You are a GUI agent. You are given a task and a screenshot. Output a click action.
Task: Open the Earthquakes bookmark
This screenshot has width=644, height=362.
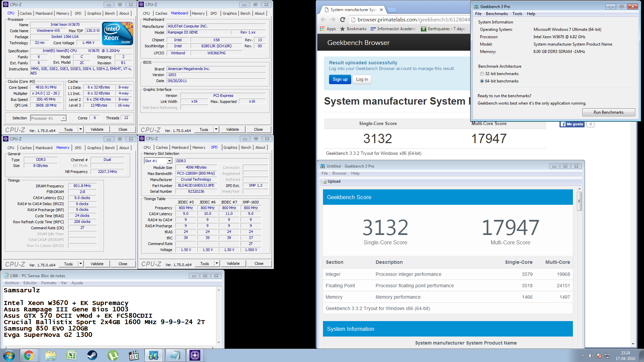pyautogui.click(x=443, y=29)
